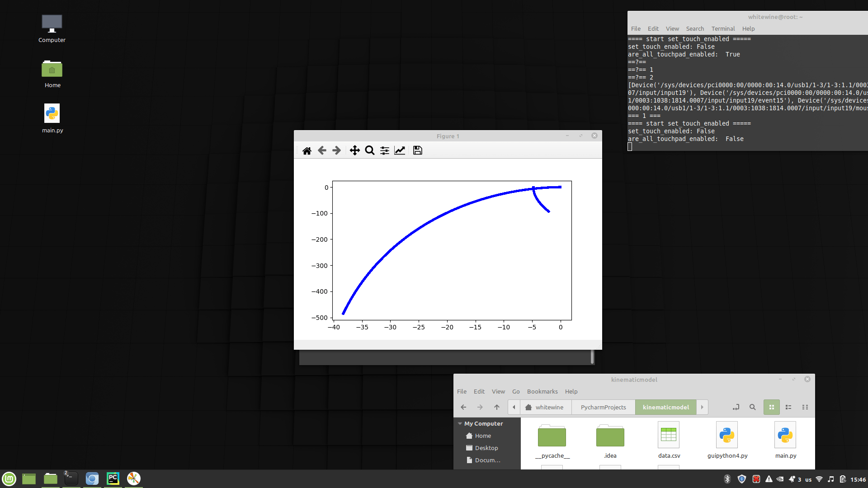
Task: Save the current figure
Action: (417, 150)
